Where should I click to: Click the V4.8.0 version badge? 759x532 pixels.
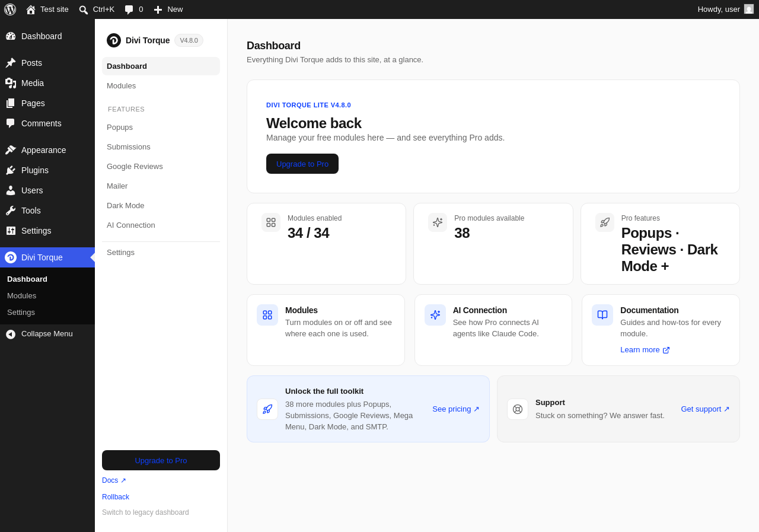pos(189,40)
